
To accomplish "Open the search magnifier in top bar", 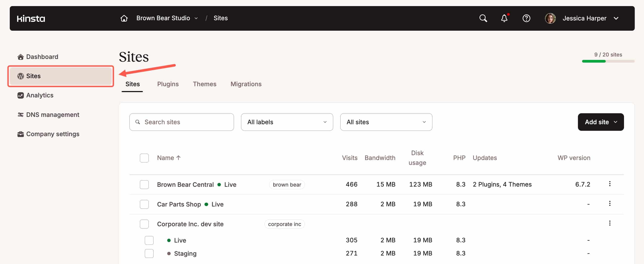I will tap(483, 18).
